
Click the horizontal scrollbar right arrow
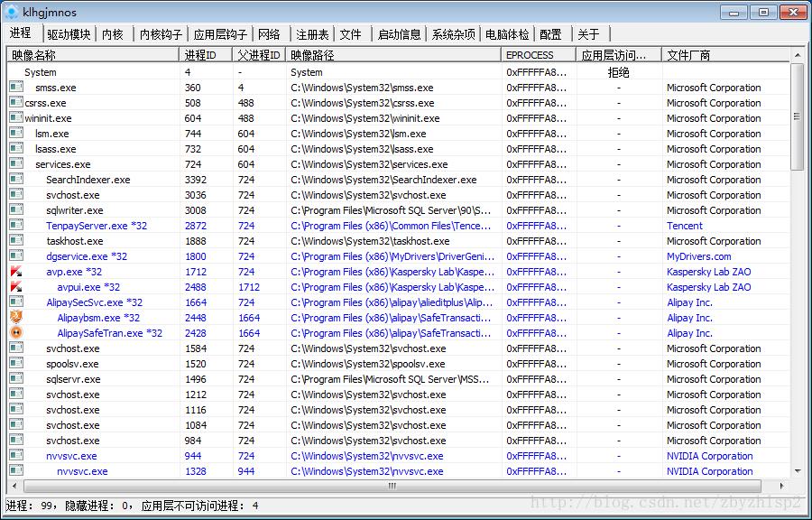[783, 486]
